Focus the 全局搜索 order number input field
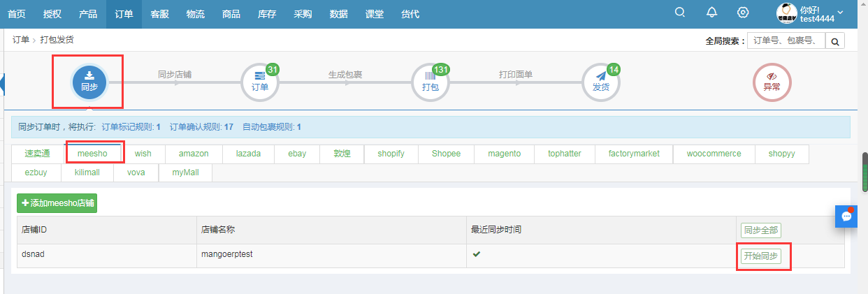The width and height of the screenshot is (868, 294). 786,41
